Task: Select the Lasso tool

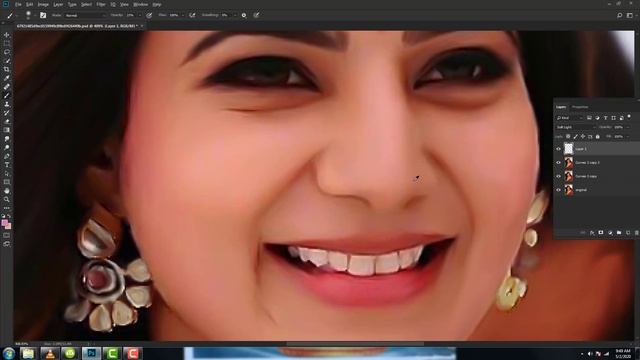Action: (7, 52)
